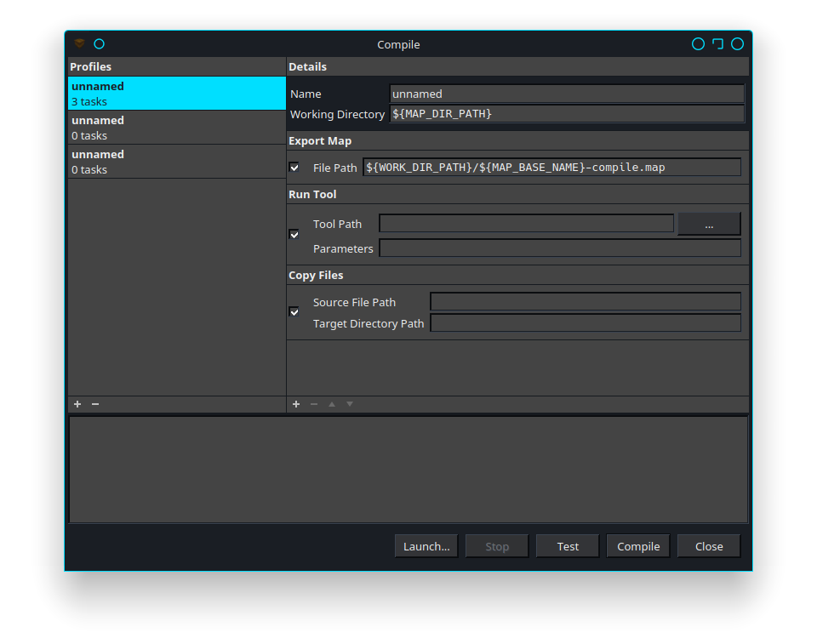
Task: Remove the selected compile profile
Action: coord(94,404)
